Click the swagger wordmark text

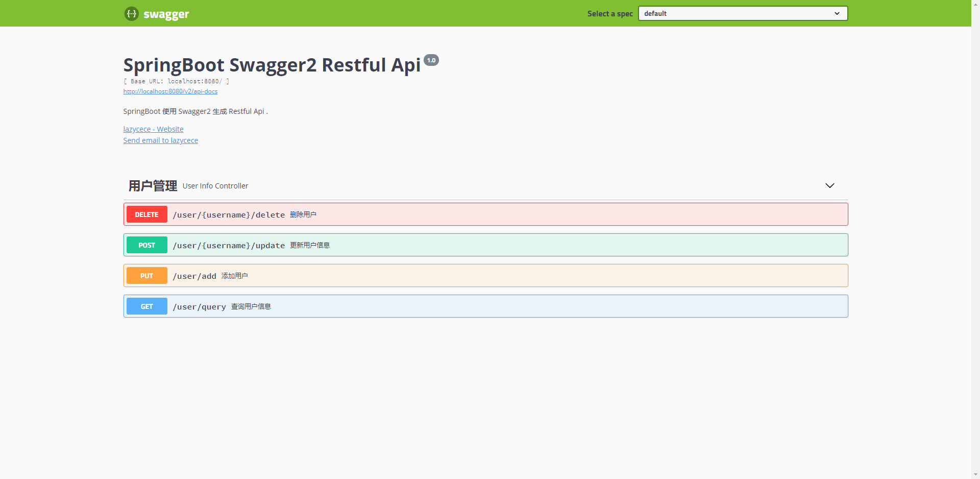click(x=166, y=14)
